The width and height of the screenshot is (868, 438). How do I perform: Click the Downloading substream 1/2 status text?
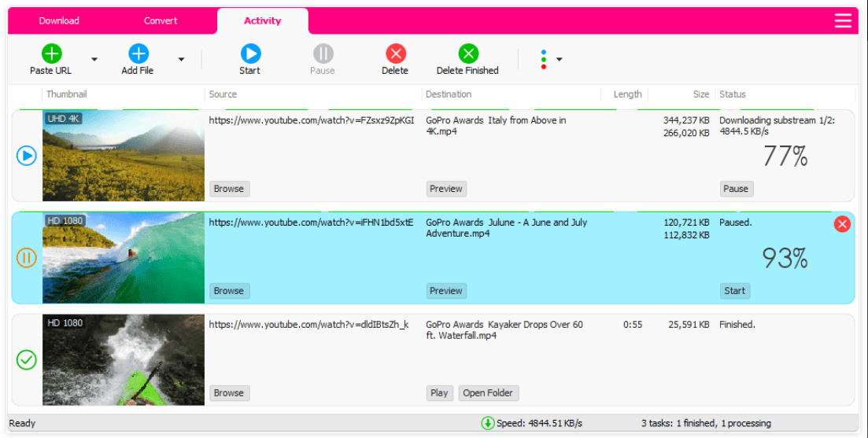point(778,126)
